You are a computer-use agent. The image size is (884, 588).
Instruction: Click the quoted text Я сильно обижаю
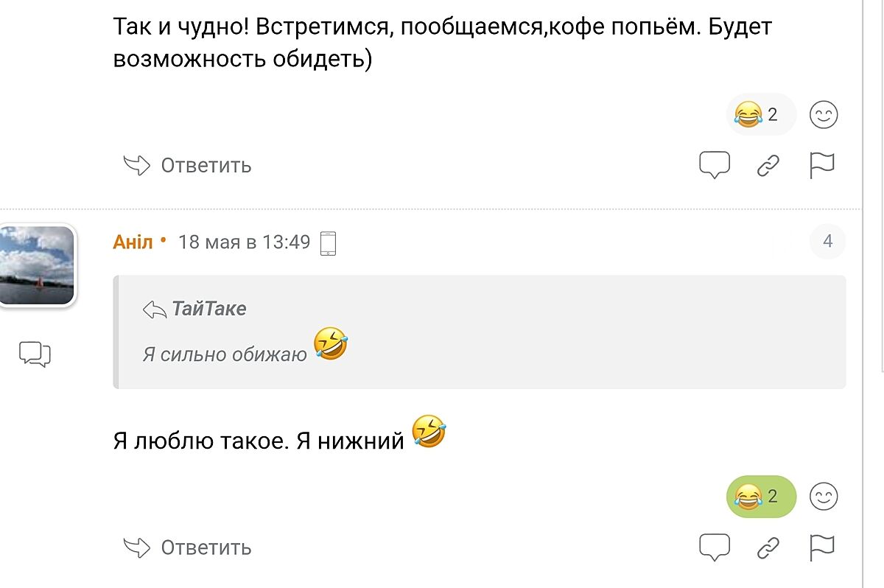coord(225,354)
